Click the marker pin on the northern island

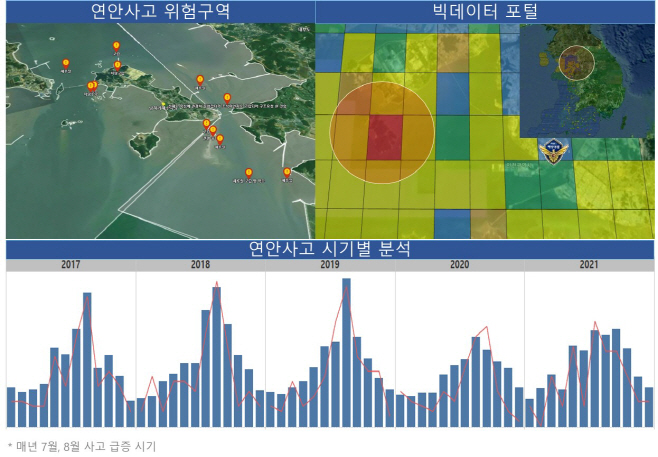tap(117, 66)
